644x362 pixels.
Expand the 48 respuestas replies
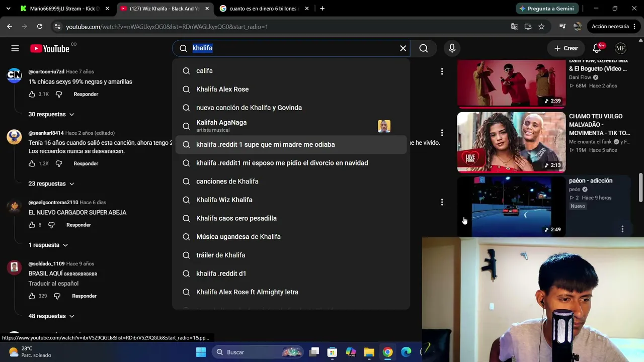(x=51, y=316)
